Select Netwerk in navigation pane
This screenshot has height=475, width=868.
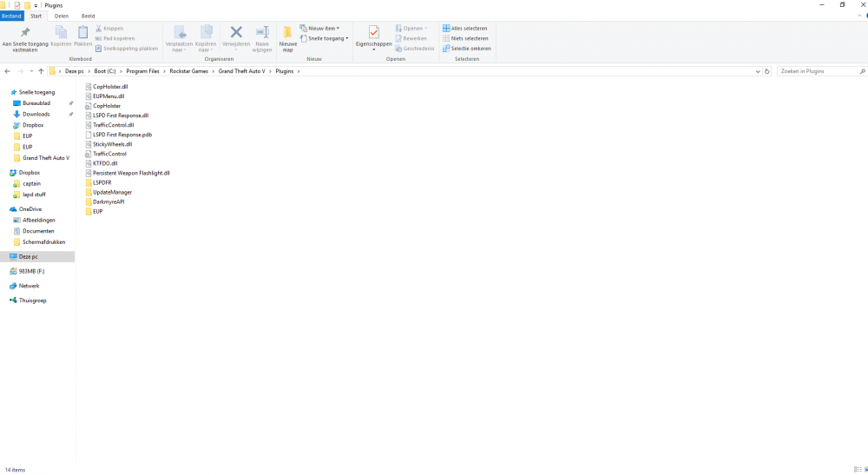point(29,286)
